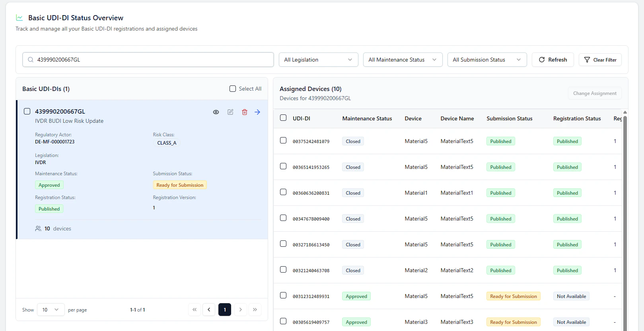This screenshot has height=331, width=644.
Task: View details of 439990200667GL via eye icon
Action: click(216, 112)
